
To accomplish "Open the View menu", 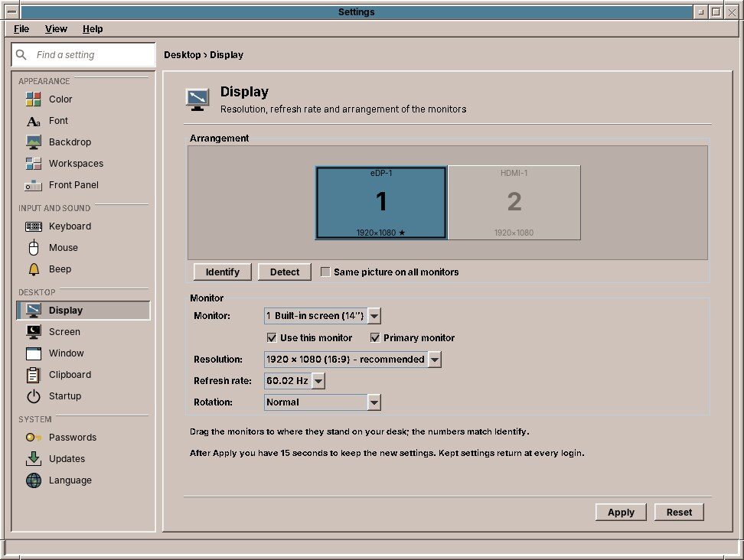I will (56, 29).
